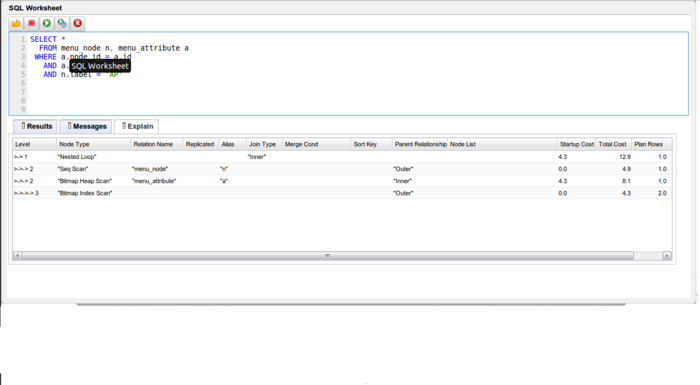Click the horizontal scrollbar thumb of plan table
This screenshot has width=700, height=385.
click(x=327, y=255)
